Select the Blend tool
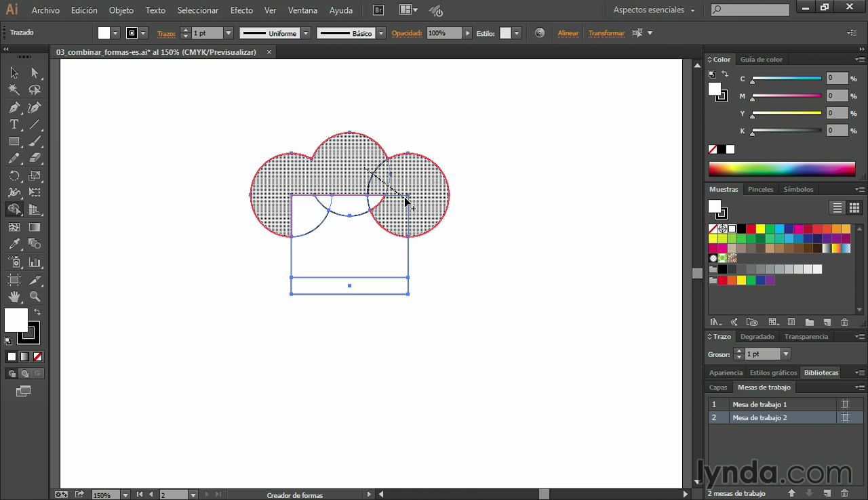This screenshot has width=868, height=500. pos(35,245)
